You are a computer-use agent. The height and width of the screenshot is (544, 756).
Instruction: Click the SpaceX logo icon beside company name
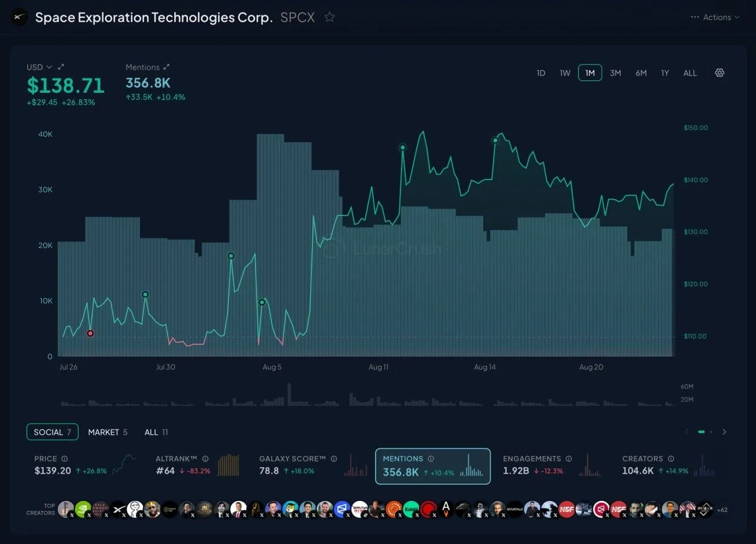coord(19,17)
